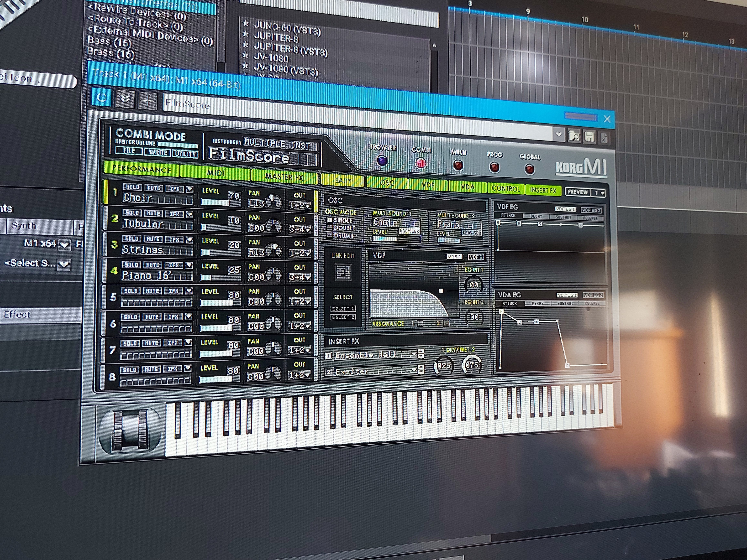Click the BROWSER button under Multi Sound 1

(x=409, y=231)
